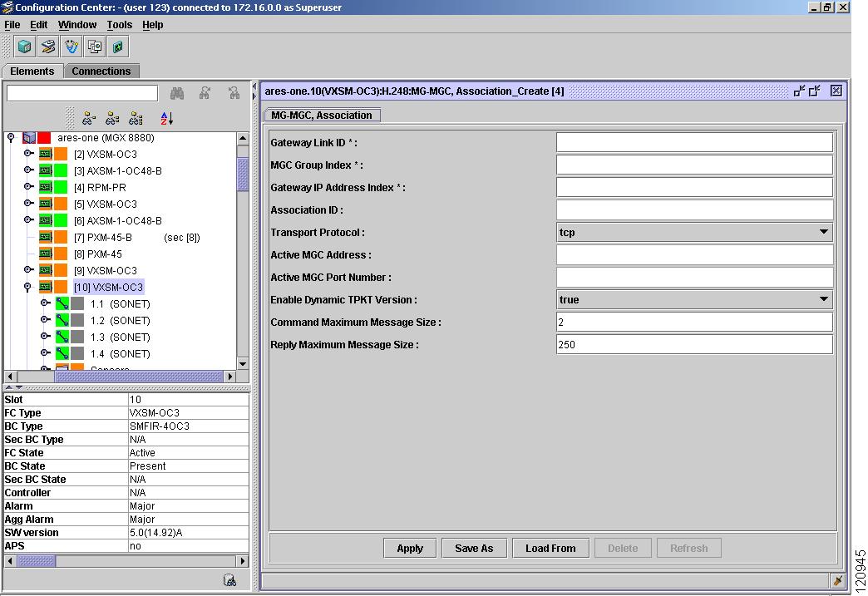
Task: Click the Reply Maximum Message Size field
Action: (694, 344)
